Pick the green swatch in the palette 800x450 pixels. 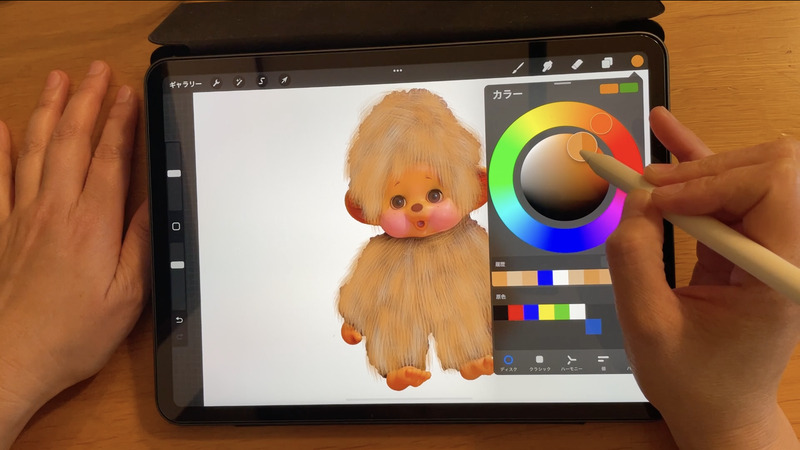pos(562,311)
